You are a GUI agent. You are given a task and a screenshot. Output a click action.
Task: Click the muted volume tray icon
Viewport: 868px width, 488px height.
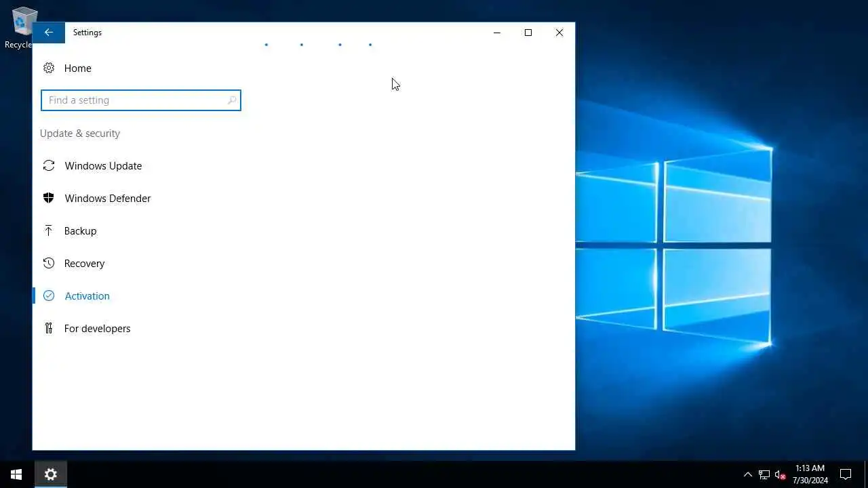(x=781, y=474)
